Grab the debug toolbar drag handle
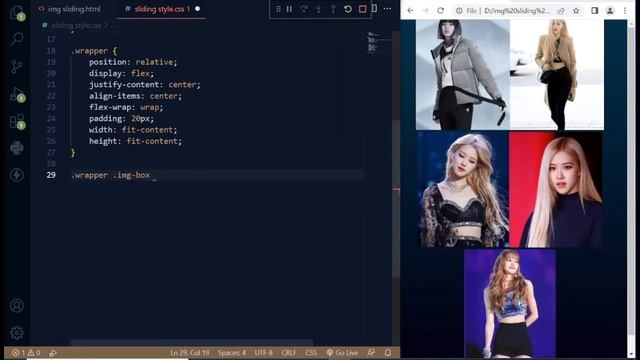This screenshot has height=360, width=640. click(x=278, y=9)
